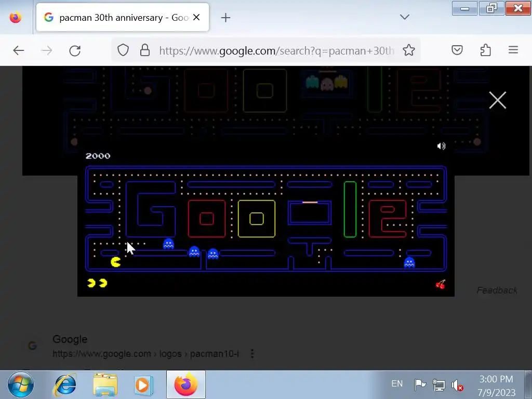Reload the current page
532x399 pixels.
(x=75, y=51)
